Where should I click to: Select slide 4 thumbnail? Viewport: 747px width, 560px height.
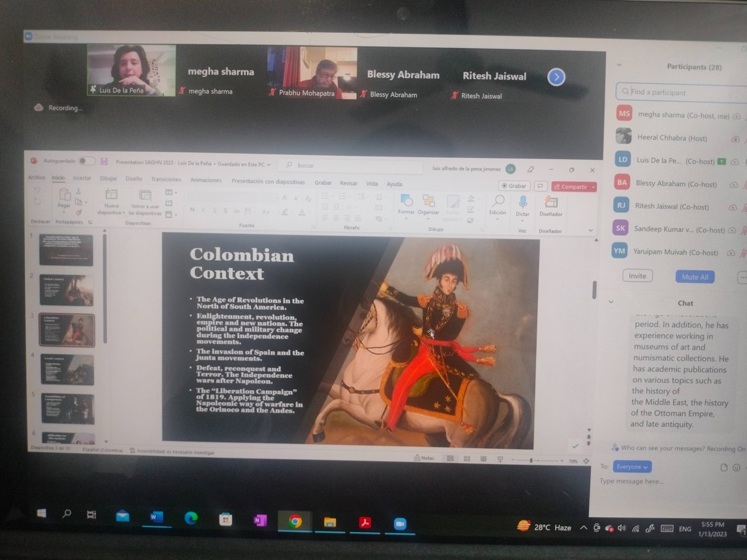pyautogui.click(x=67, y=370)
